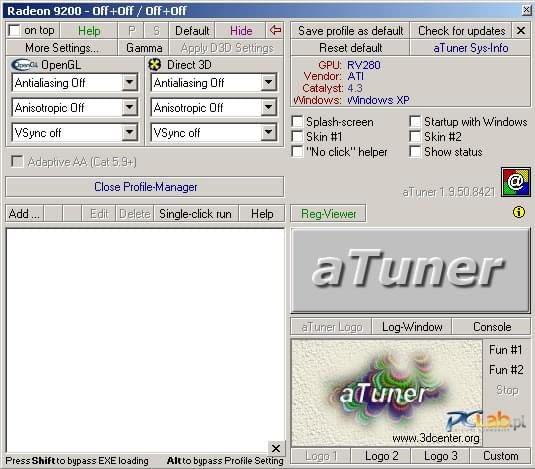Open aTuner Sys-Info
535x469 pixels.
point(471,48)
